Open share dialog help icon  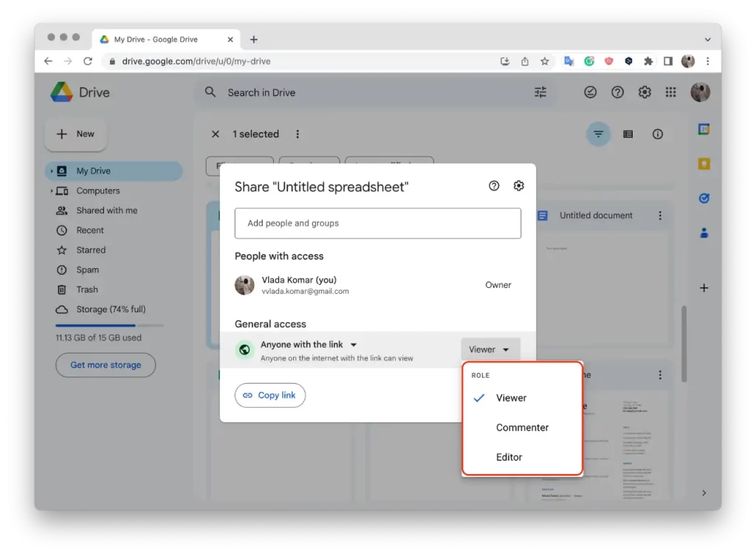point(494,185)
